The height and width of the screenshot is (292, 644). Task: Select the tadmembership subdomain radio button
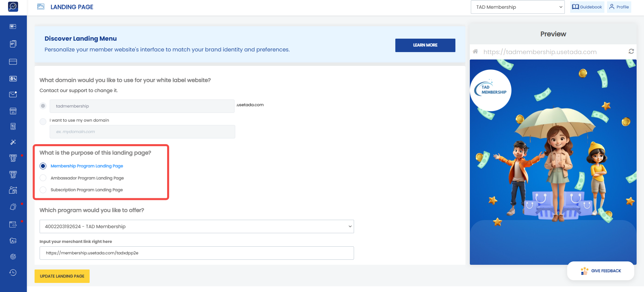(x=43, y=106)
